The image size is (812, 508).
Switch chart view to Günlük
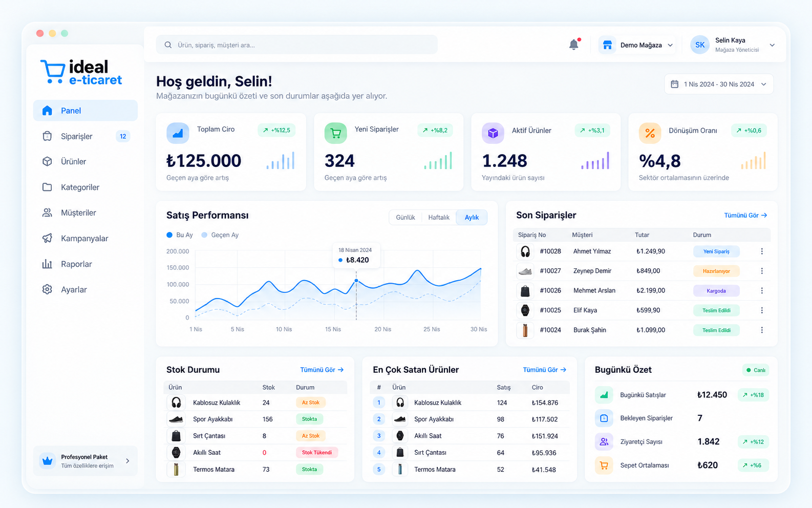pos(405,218)
